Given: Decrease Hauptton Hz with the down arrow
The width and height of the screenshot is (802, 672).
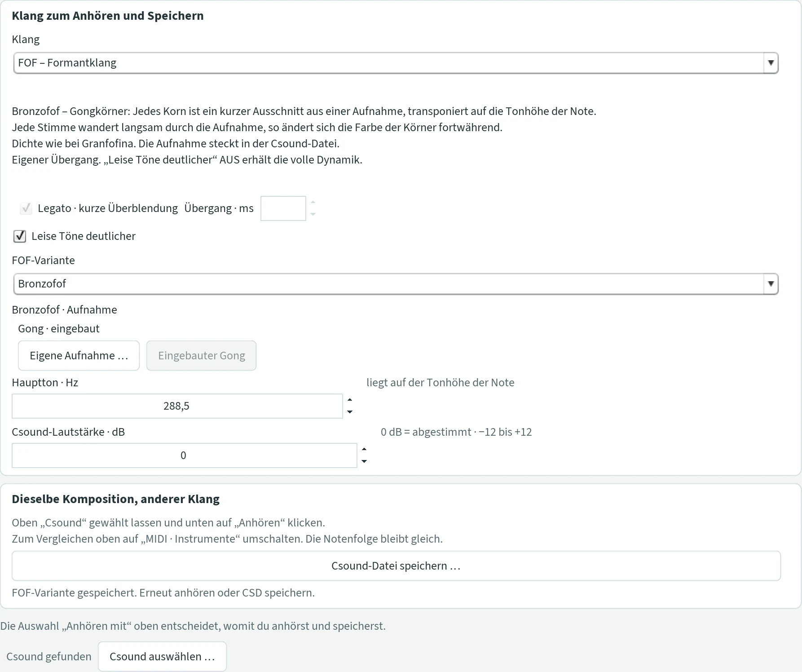Looking at the screenshot, I should (x=350, y=412).
